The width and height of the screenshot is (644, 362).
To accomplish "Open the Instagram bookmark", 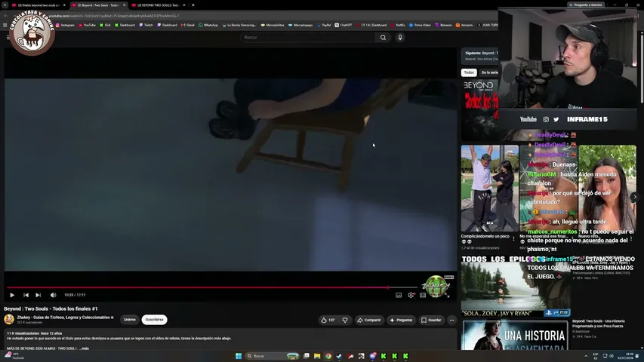I will 65,25.
